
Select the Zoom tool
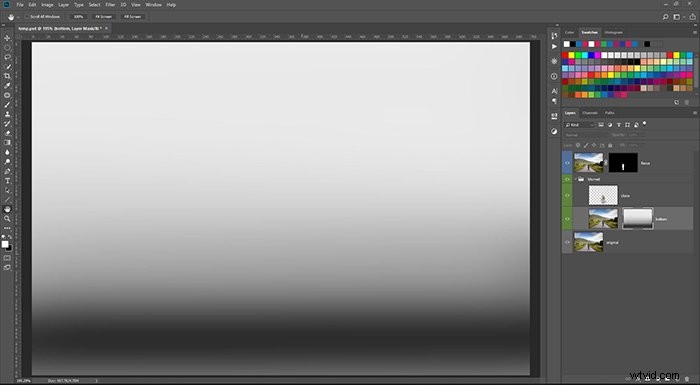pos(7,219)
